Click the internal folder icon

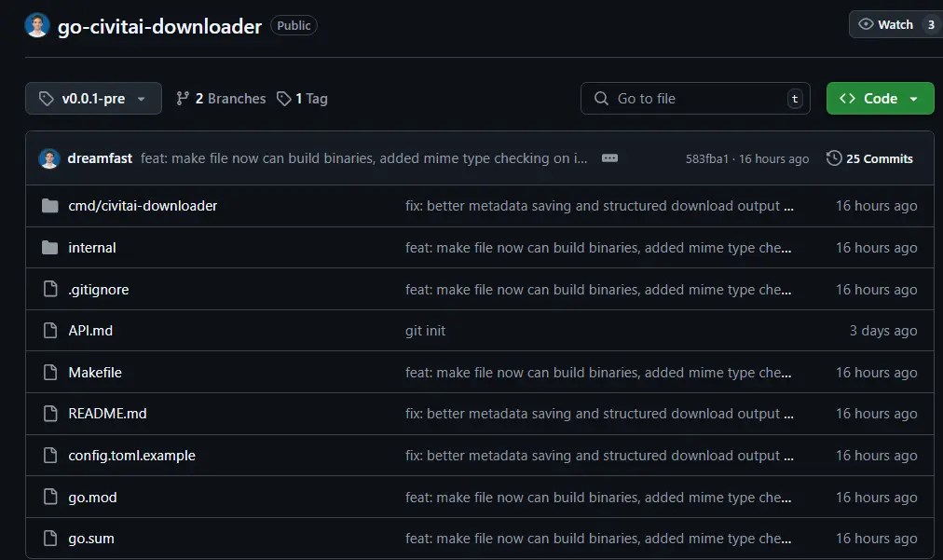[50, 248]
